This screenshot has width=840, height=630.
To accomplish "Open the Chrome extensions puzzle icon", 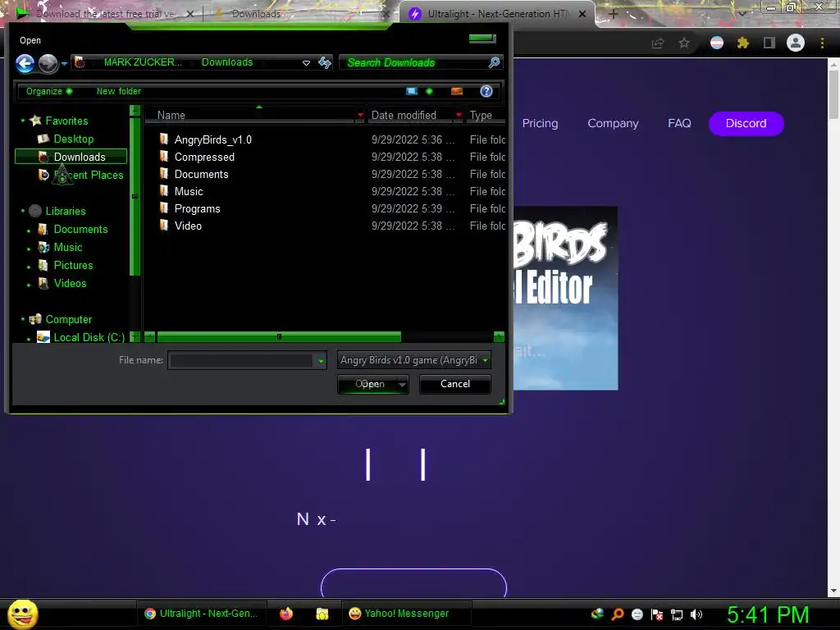I will tap(742, 43).
